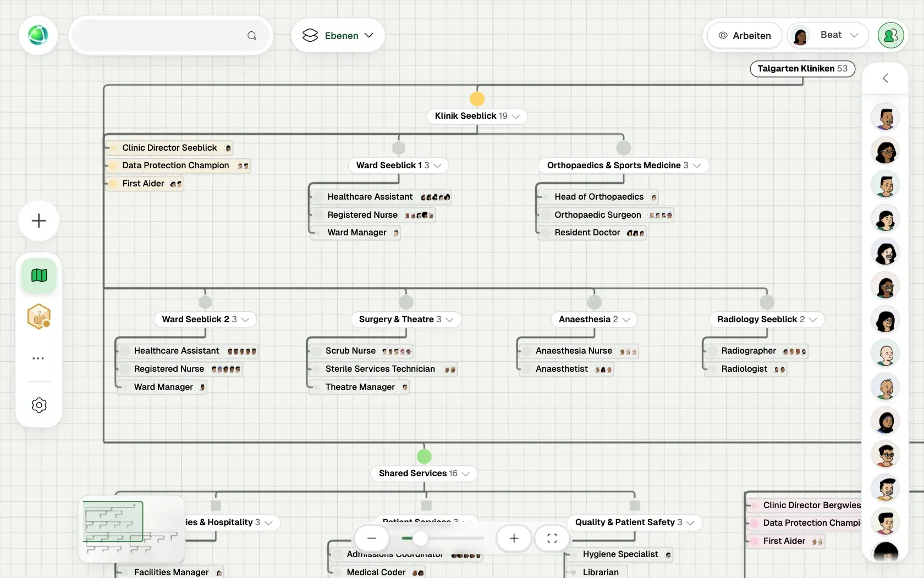
Task: Click the orange hexagon package icon
Action: click(x=39, y=317)
